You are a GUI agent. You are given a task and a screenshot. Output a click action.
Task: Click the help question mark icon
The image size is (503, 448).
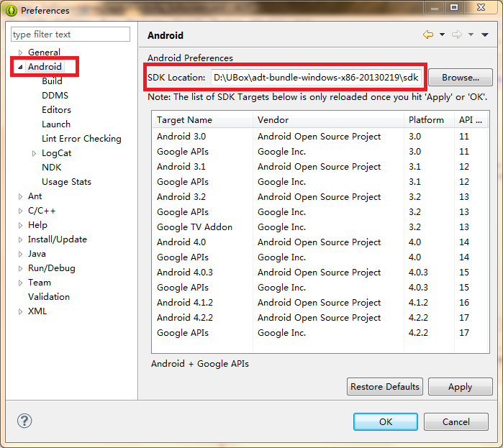pos(24,421)
